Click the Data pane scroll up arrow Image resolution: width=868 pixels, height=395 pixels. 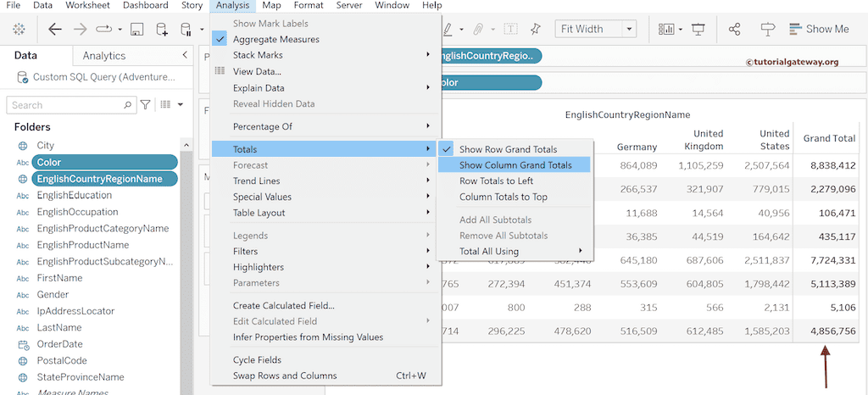click(186, 146)
